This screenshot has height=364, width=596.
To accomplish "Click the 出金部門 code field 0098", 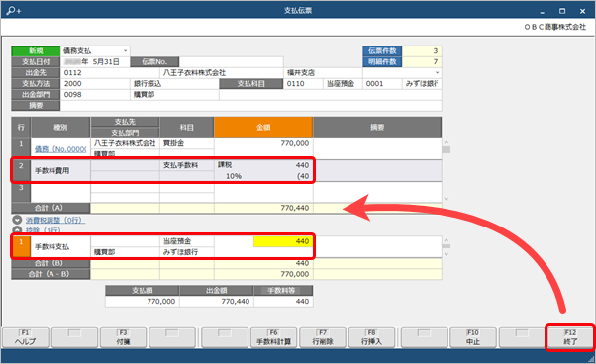I will point(95,95).
